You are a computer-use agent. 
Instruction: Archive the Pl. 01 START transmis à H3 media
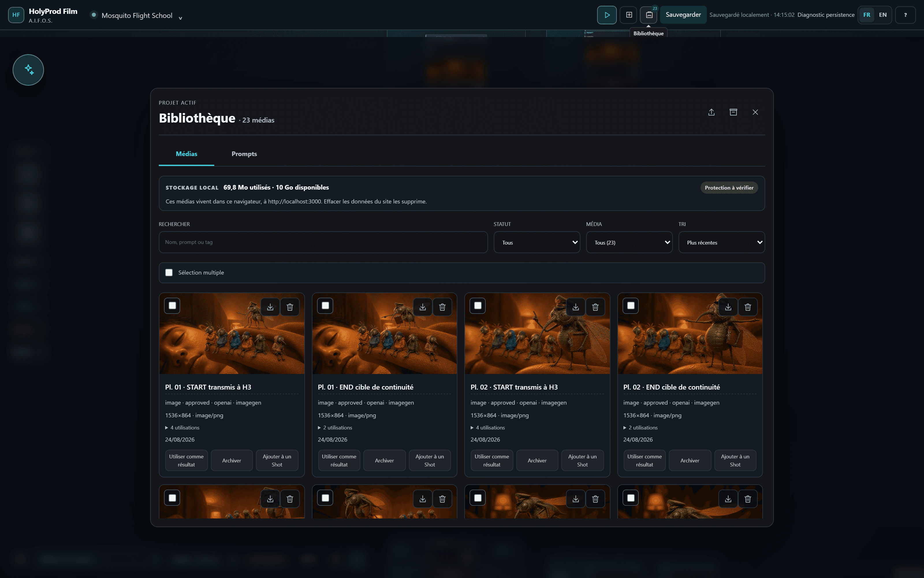[231, 461]
